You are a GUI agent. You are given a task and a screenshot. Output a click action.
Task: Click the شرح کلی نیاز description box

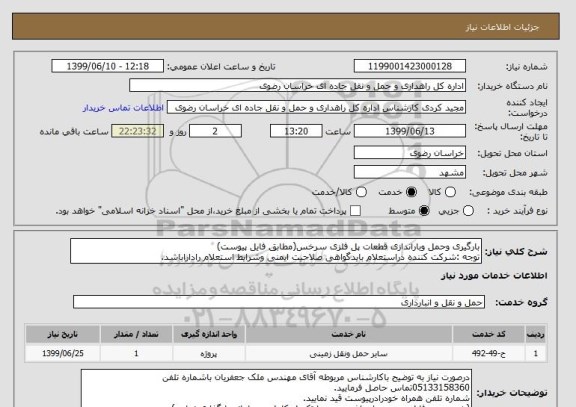(x=276, y=251)
